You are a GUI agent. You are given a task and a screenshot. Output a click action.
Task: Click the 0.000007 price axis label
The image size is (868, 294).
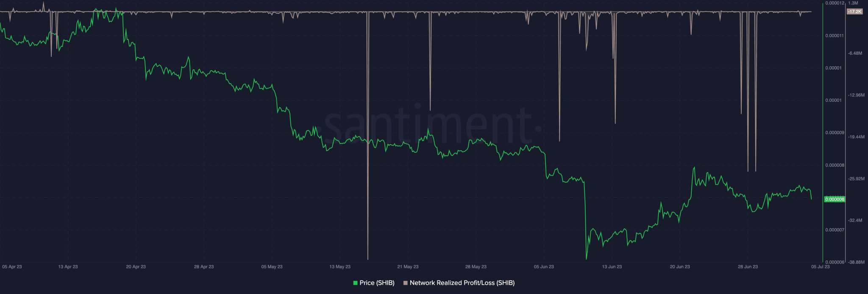pyautogui.click(x=835, y=230)
